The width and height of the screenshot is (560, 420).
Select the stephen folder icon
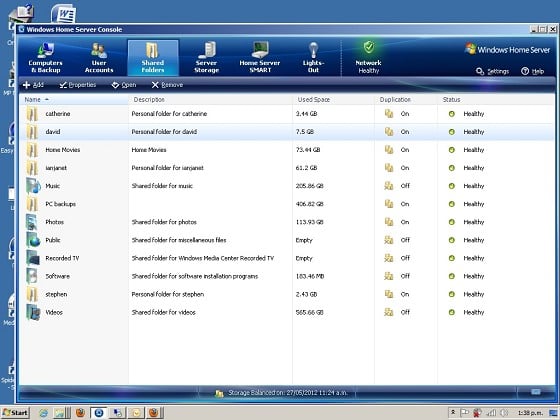[x=32, y=294]
